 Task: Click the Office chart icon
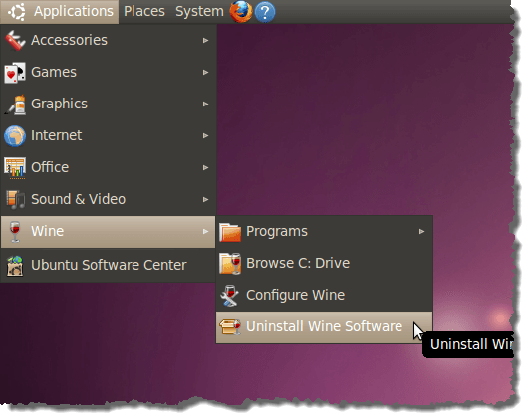[15, 168]
